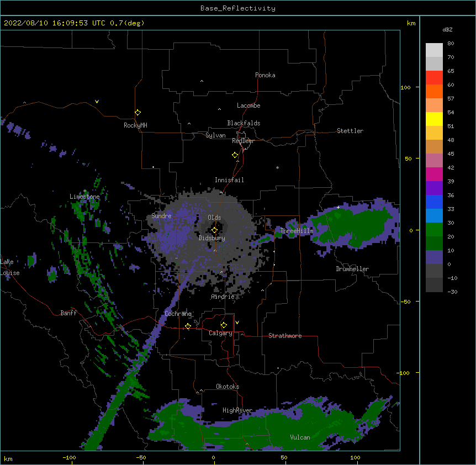The height and width of the screenshot is (465, 476).
Task: Click the Okotoks town label
Action: click(x=228, y=387)
